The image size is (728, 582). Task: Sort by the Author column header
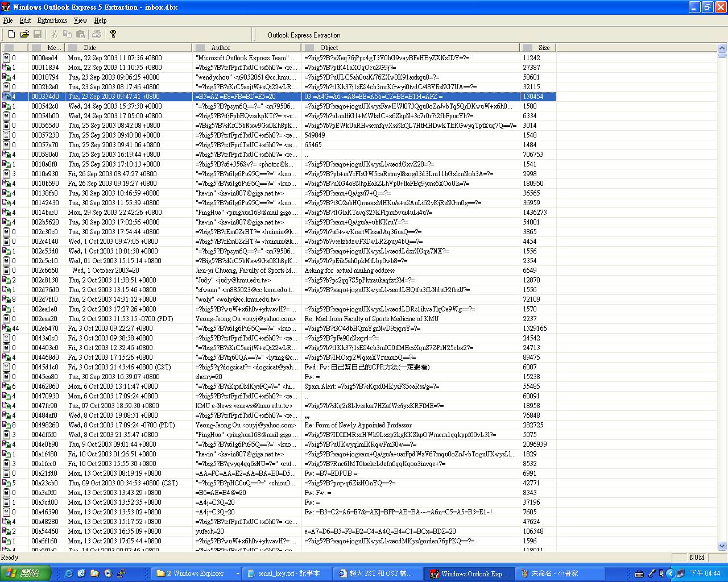pos(247,48)
